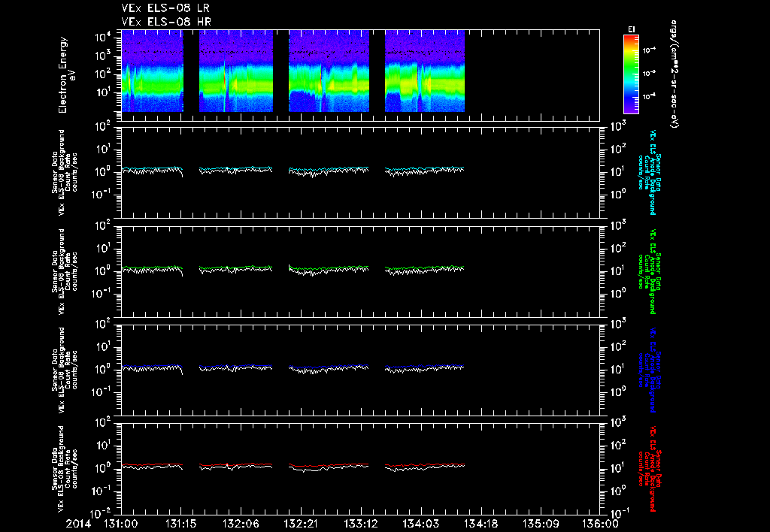Click the 135:09 time axis label
Viewport: 770px width, 532px height.
pos(540,524)
